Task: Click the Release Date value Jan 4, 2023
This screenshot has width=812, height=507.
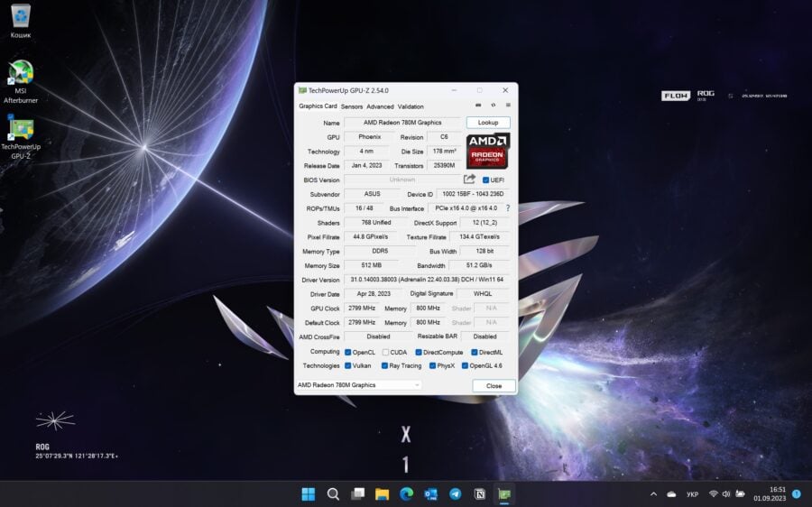Action: (x=366, y=166)
